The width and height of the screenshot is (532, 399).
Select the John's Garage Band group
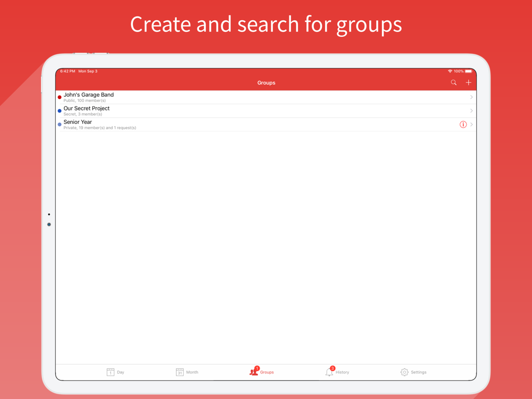pos(266,97)
